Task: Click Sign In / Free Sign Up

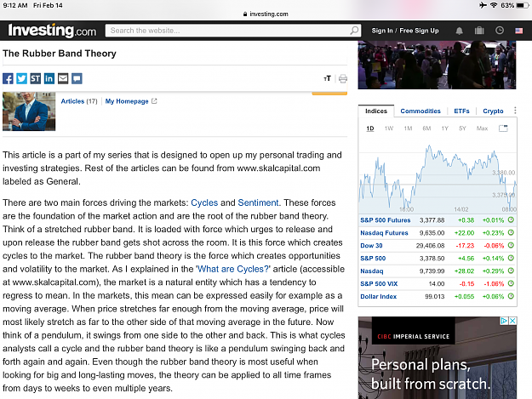Action: (405, 31)
